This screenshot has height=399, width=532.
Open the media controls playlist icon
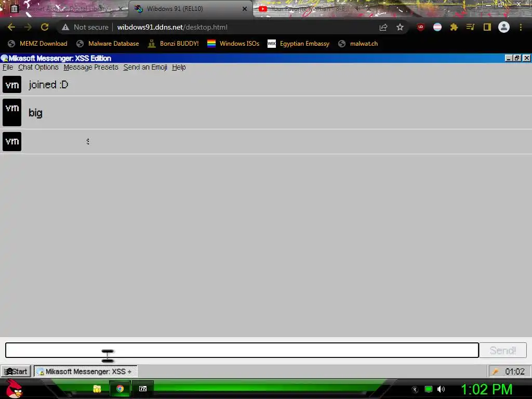click(x=471, y=27)
